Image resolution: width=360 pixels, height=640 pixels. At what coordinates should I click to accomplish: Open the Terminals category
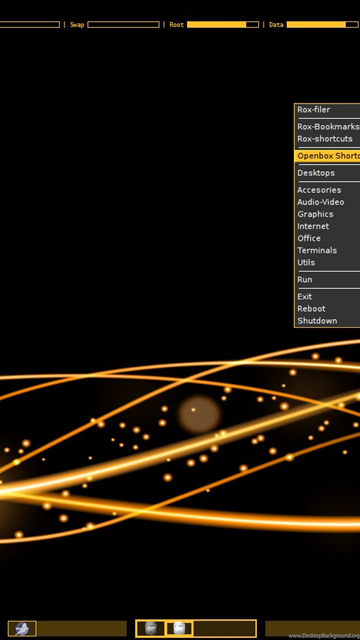pos(327,251)
